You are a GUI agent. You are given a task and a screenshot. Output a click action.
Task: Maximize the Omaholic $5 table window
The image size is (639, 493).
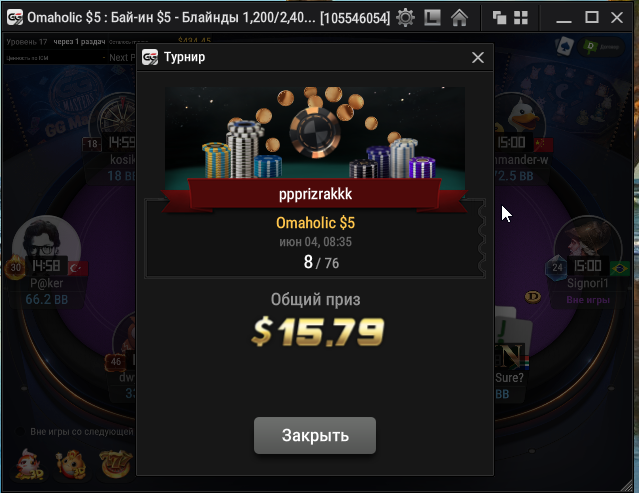point(592,18)
